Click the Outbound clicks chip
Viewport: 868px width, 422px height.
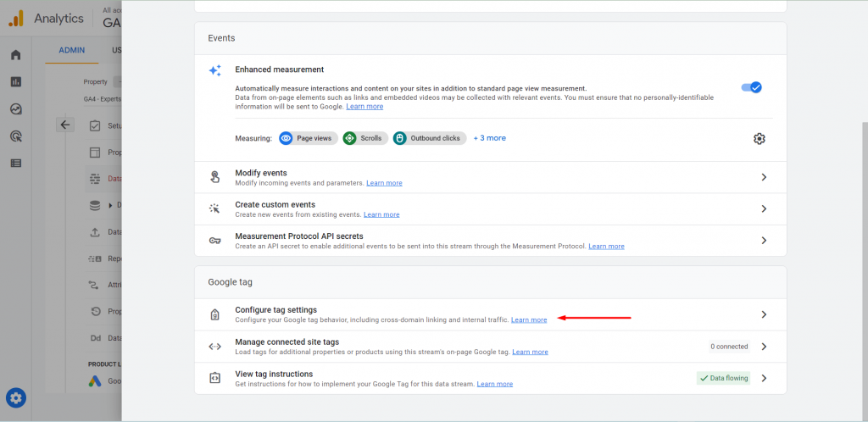point(430,138)
